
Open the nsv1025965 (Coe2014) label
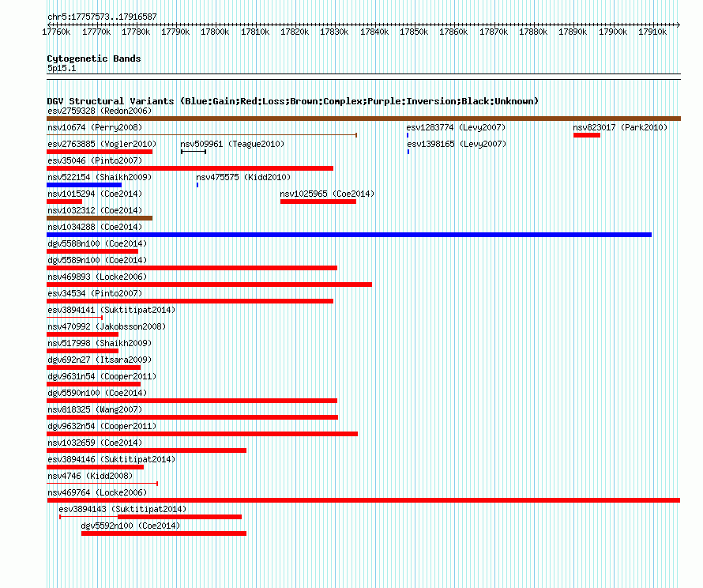click(327, 194)
